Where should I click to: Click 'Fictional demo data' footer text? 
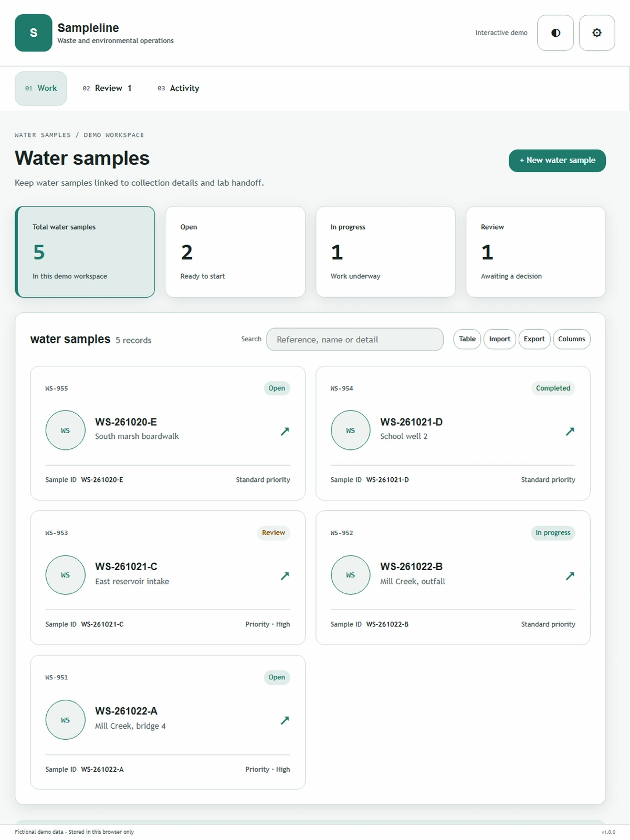point(39,832)
